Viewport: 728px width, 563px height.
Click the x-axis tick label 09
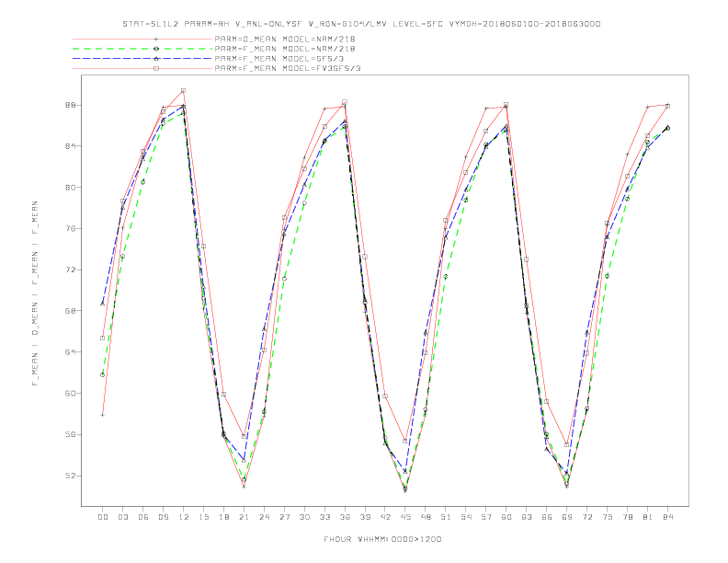pyautogui.click(x=163, y=517)
